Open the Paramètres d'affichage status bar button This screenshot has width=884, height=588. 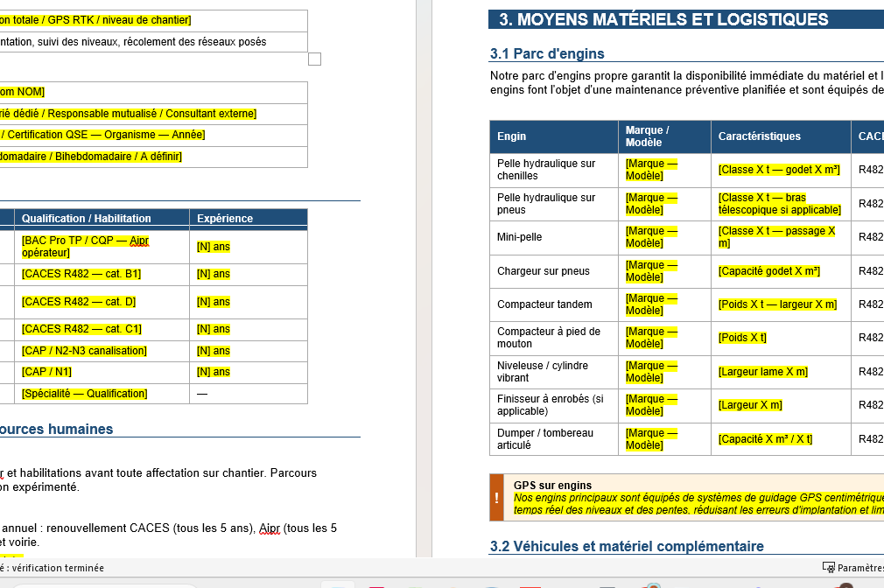(852, 568)
